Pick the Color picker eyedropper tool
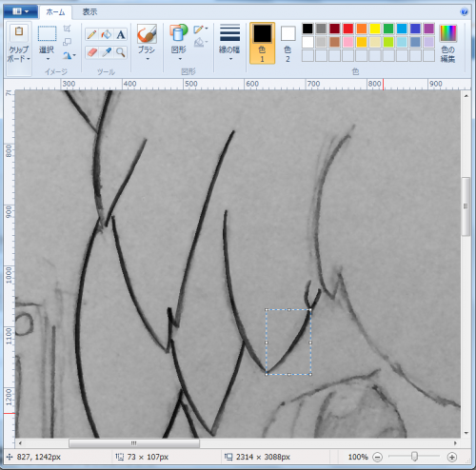Screen dimensions: 476x470 point(107,52)
